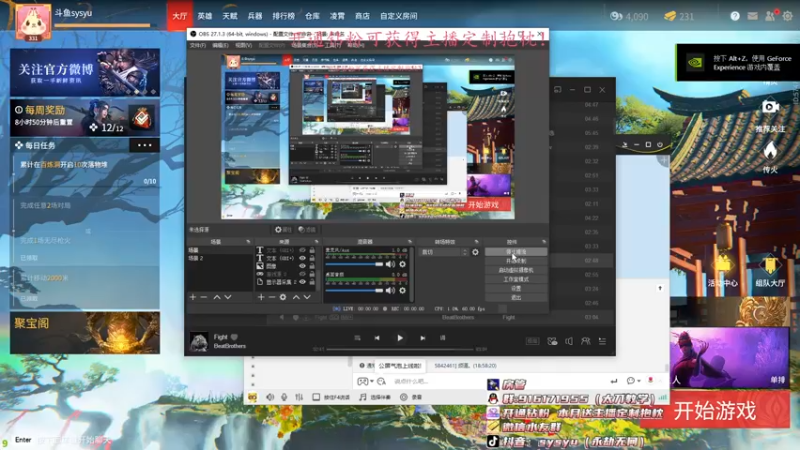Switch to the 英雄 tab in game
This screenshot has width=800, height=450.
coord(205,16)
